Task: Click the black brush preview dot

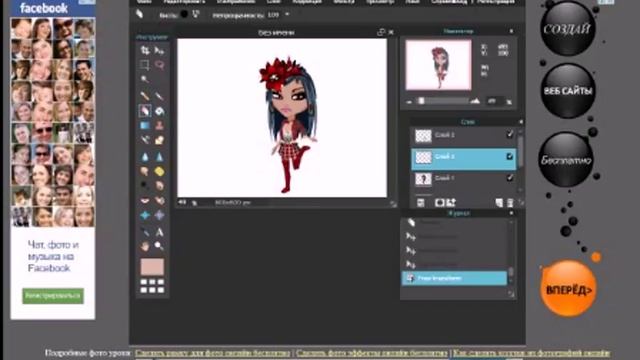Action: pyautogui.click(x=184, y=14)
